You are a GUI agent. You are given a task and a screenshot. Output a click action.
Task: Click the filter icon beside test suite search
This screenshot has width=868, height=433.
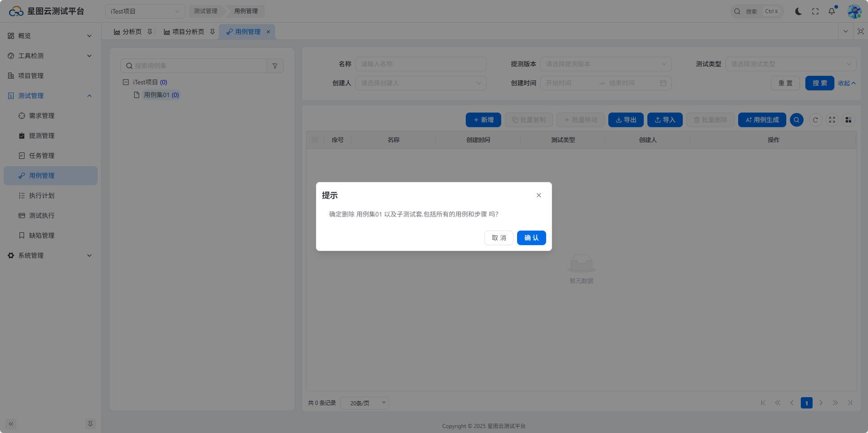pyautogui.click(x=275, y=66)
